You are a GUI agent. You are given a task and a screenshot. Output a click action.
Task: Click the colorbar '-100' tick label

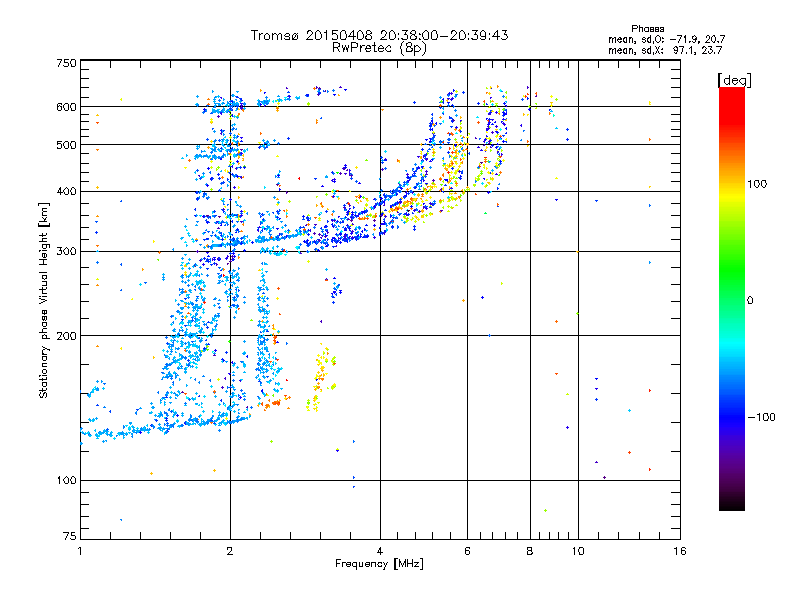point(761,417)
